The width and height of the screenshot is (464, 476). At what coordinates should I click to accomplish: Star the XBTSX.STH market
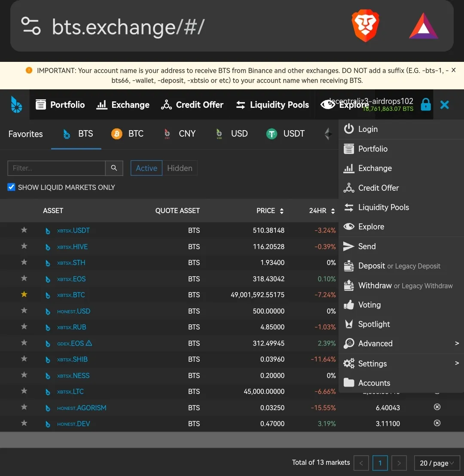[x=24, y=262]
